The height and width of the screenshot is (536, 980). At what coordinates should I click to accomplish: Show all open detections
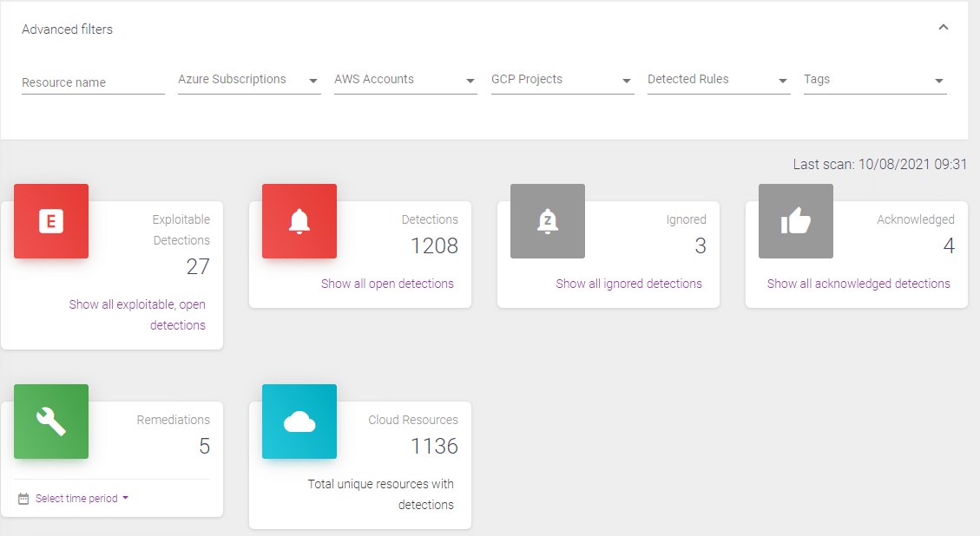click(x=386, y=284)
